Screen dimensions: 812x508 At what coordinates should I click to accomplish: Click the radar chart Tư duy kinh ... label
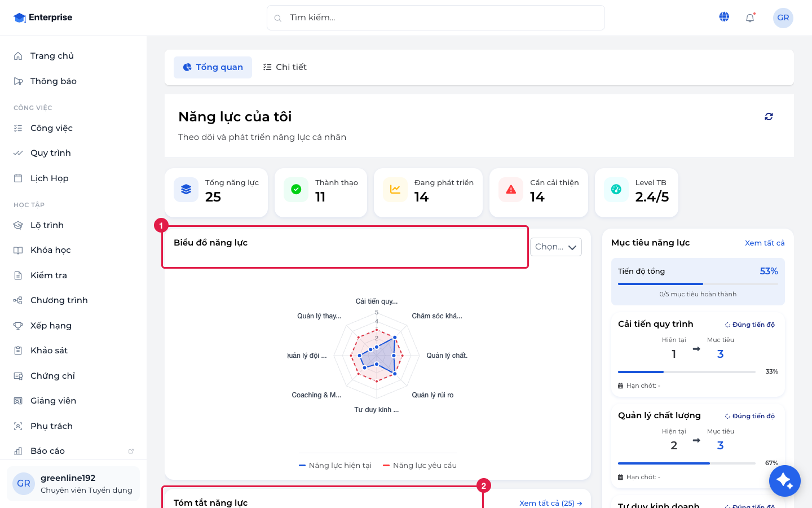(377, 410)
